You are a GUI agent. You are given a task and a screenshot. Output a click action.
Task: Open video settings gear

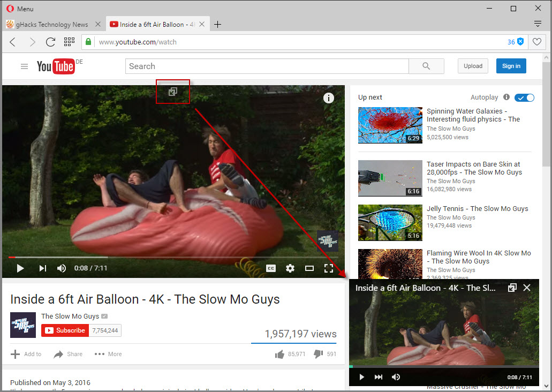click(x=290, y=268)
